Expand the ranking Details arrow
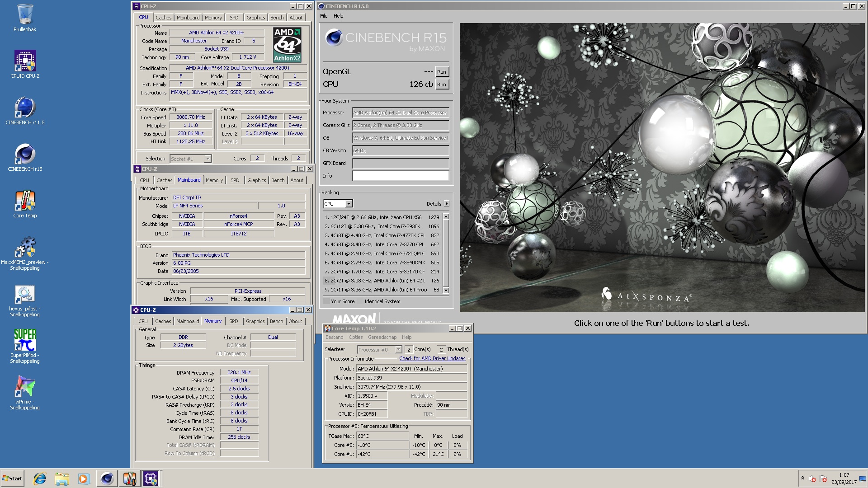Screen dimensions: 868x488 tap(447, 204)
